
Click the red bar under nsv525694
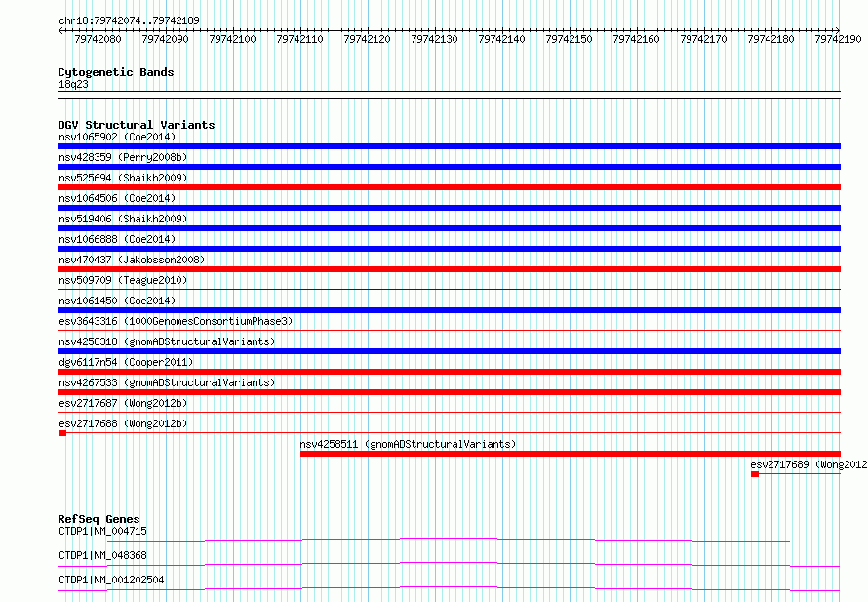coord(449,187)
